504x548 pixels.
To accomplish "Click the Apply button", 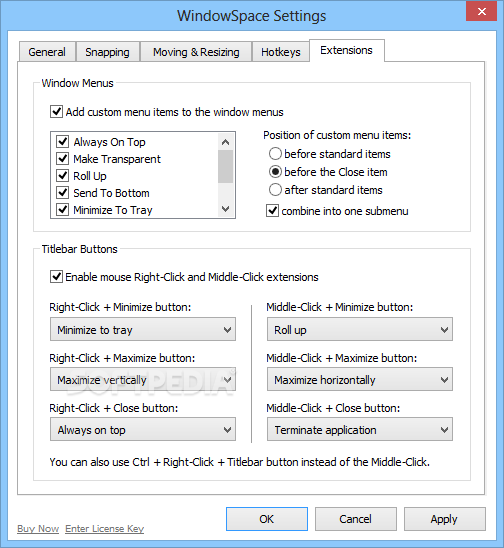I will 444,519.
